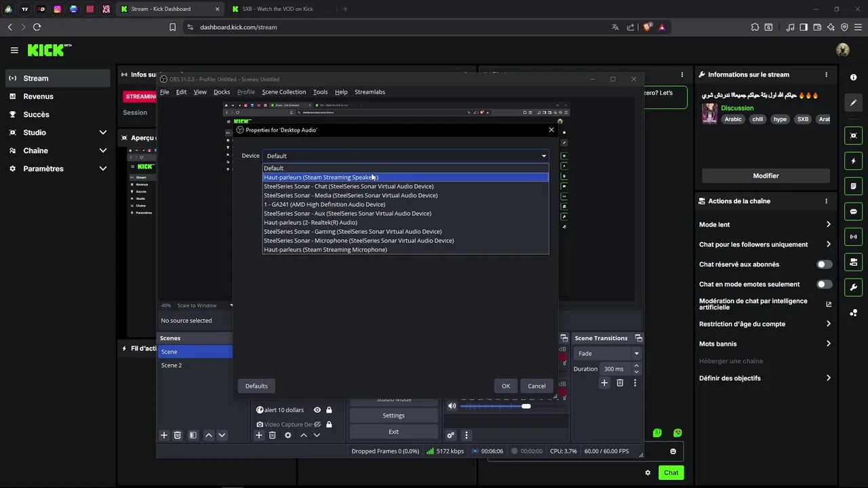Click the Kick profile avatar
Image resolution: width=868 pixels, height=488 pixels.
tap(843, 50)
